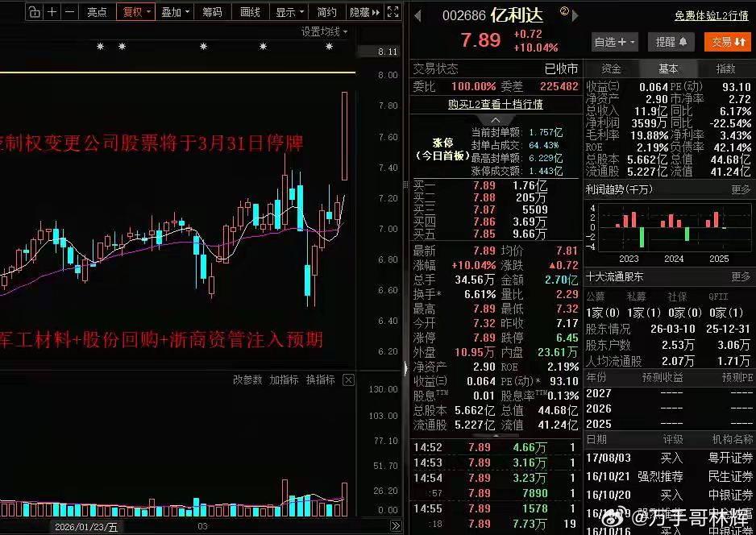The width and height of the screenshot is (756, 535).
Task: Select 私募 shareholder category
Action: tap(636, 297)
